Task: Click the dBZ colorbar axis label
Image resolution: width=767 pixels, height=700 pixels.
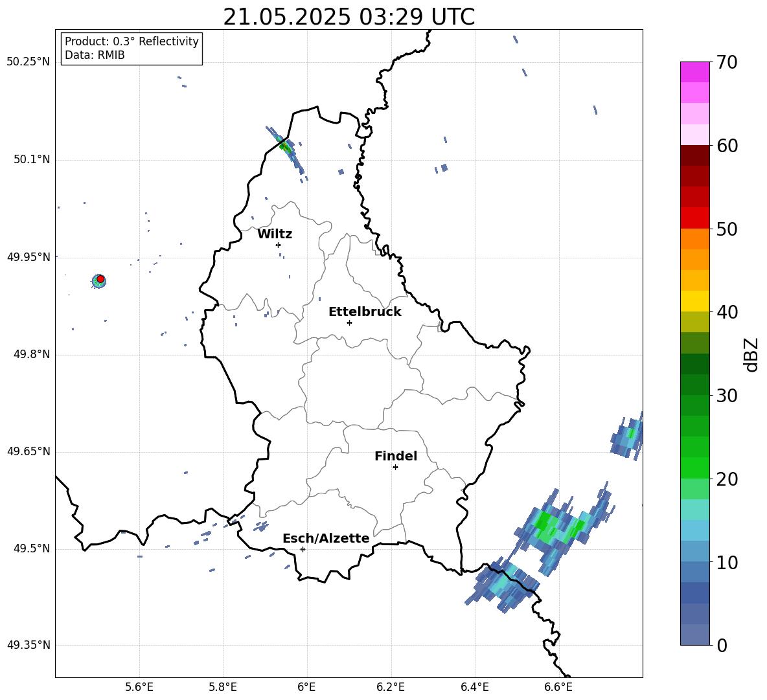Action: click(x=752, y=354)
